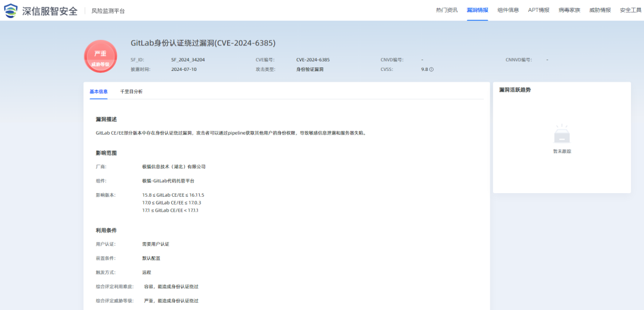Click the 综合评定利用难度 value 容易，能造成身份认证绕过

171,286
